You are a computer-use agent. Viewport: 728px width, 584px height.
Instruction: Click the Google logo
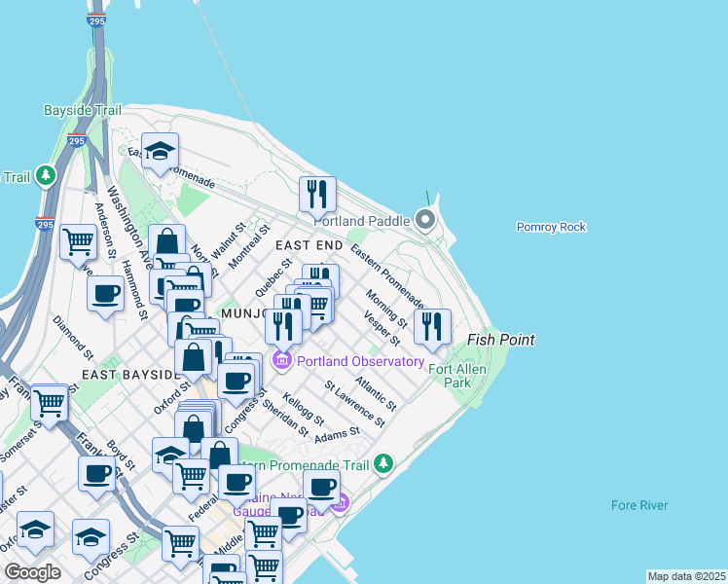[32, 572]
